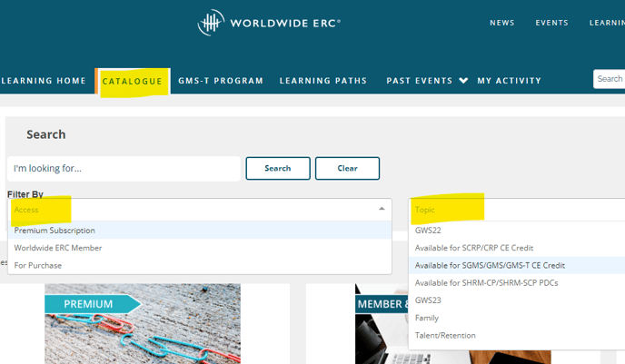Select Premium Subscription access option
Image resolution: width=625 pixels, height=364 pixels.
tap(55, 231)
